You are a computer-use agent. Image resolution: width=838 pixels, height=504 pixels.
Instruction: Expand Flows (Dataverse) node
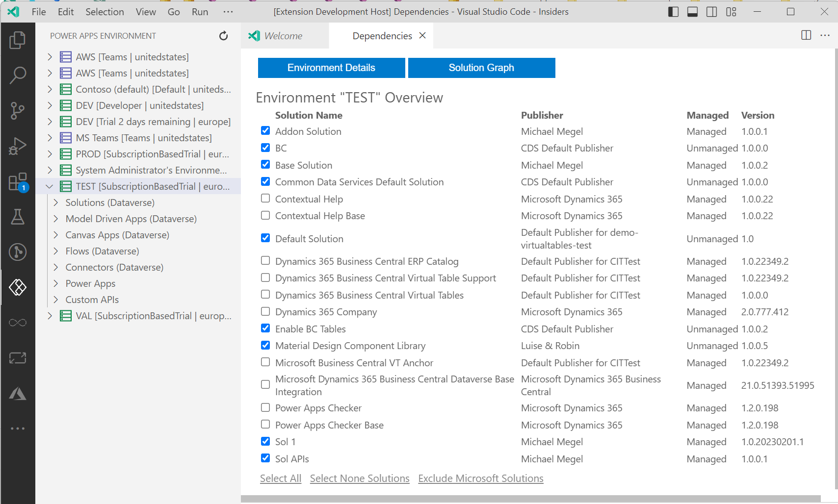coord(55,251)
